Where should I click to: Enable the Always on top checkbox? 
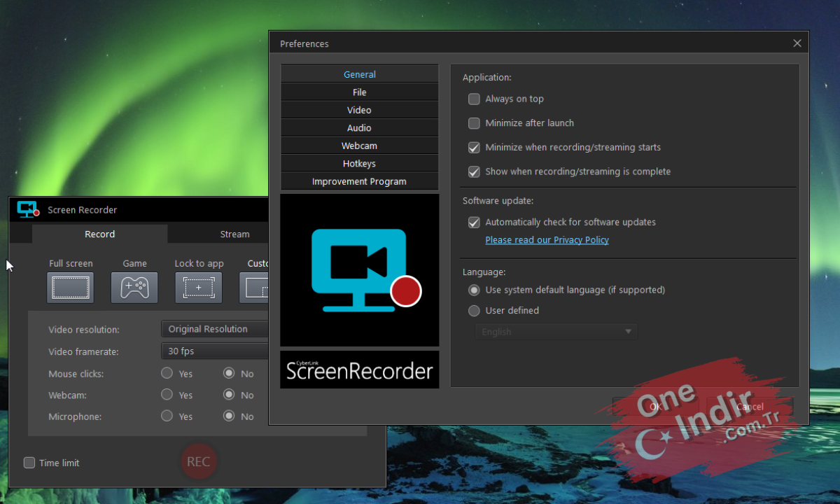point(474,99)
